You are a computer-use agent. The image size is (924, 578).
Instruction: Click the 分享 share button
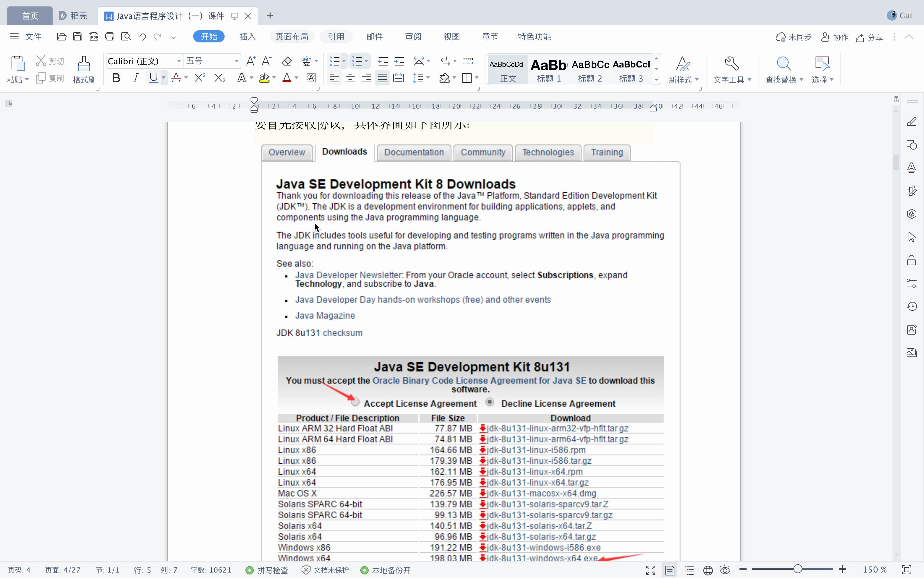[x=869, y=37]
